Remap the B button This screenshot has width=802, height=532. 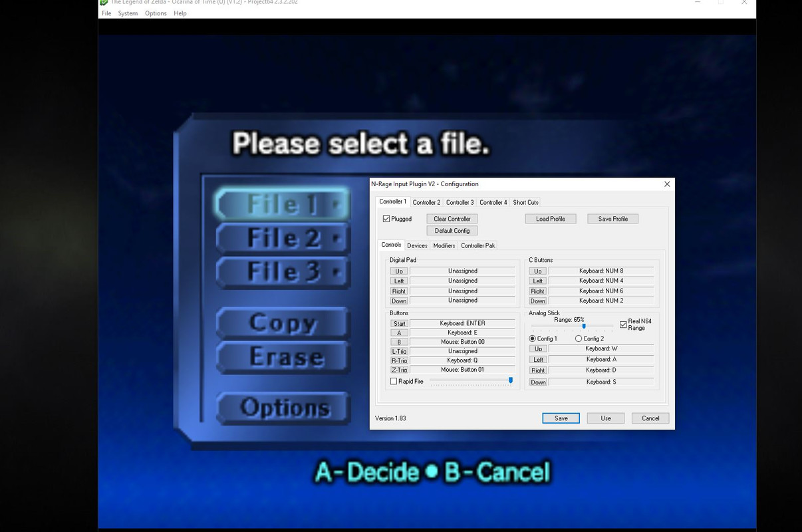[x=399, y=342]
